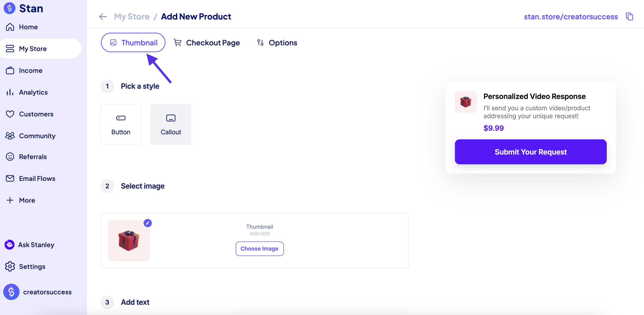Click the creatorsuccess username label
Viewport: 644px width, 315px height.
click(47, 292)
